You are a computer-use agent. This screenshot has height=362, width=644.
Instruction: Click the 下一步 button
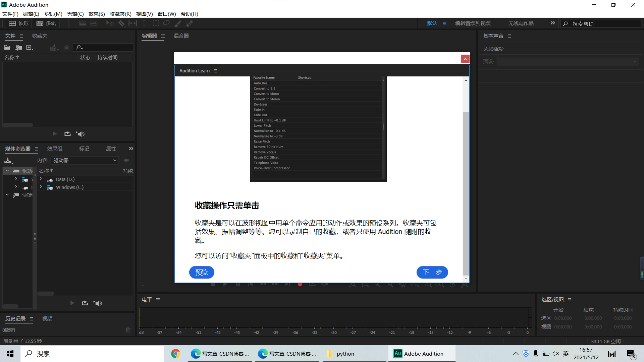[x=432, y=272]
